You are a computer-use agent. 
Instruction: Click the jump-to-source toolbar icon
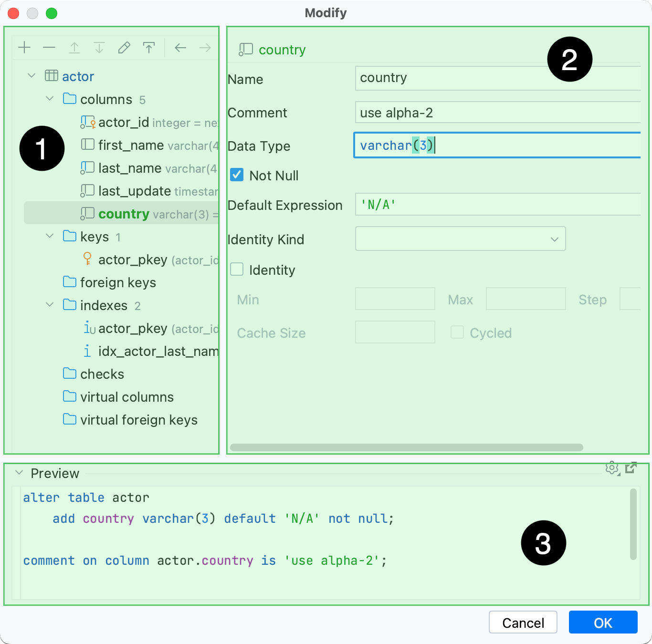[x=149, y=47]
